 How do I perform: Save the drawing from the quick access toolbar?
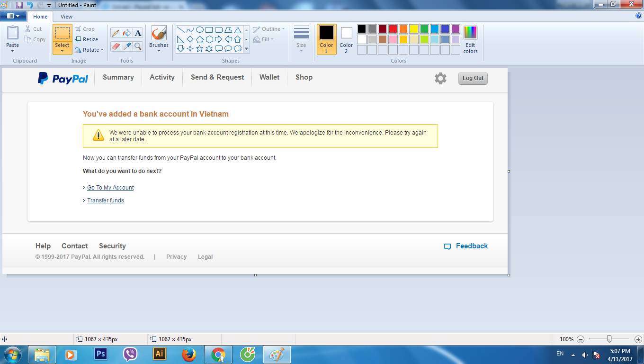pyautogui.click(x=19, y=5)
